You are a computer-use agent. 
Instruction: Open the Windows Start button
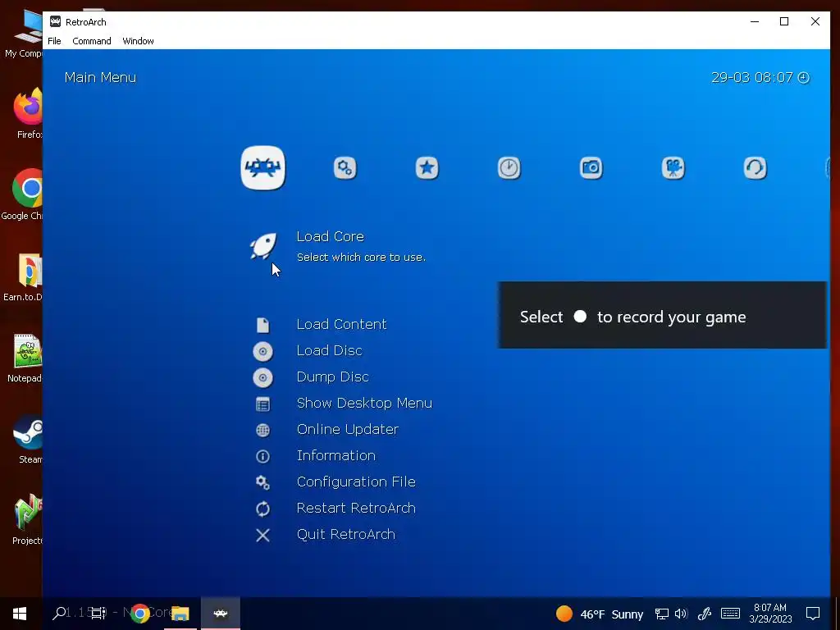point(20,614)
